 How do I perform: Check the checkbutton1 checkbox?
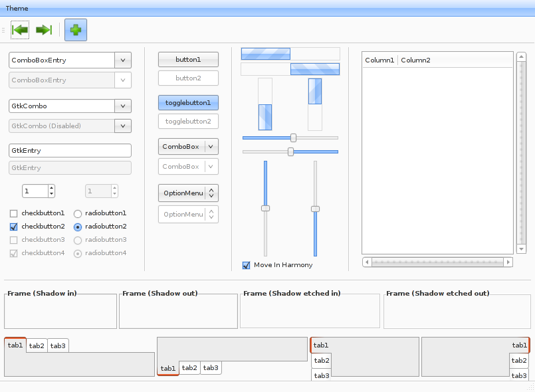[x=14, y=213]
